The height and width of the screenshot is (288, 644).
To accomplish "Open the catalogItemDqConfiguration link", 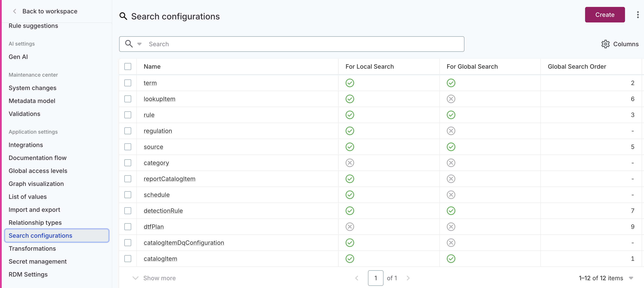I will (184, 242).
